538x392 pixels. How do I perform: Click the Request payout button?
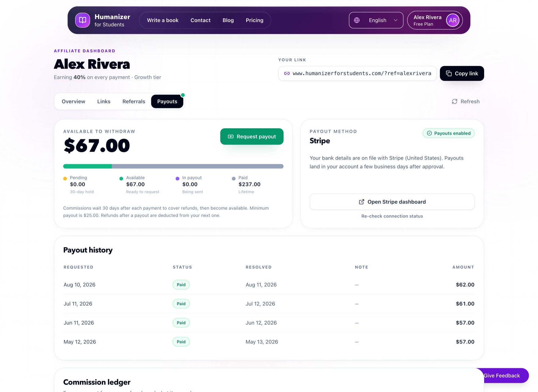[x=252, y=137]
